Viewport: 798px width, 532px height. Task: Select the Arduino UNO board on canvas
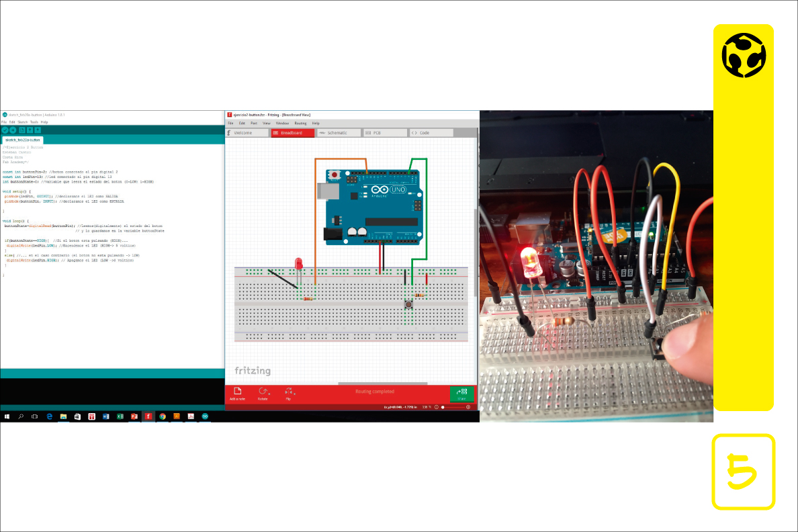click(374, 208)
